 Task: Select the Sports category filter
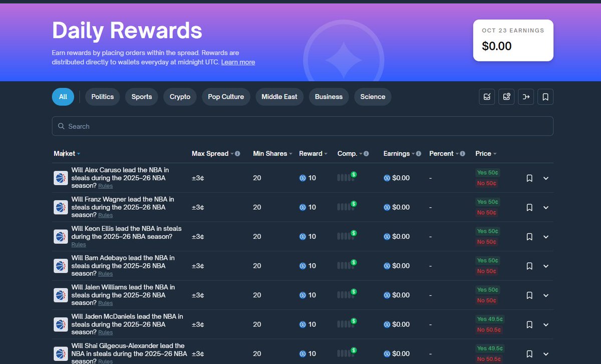(142, 97)
